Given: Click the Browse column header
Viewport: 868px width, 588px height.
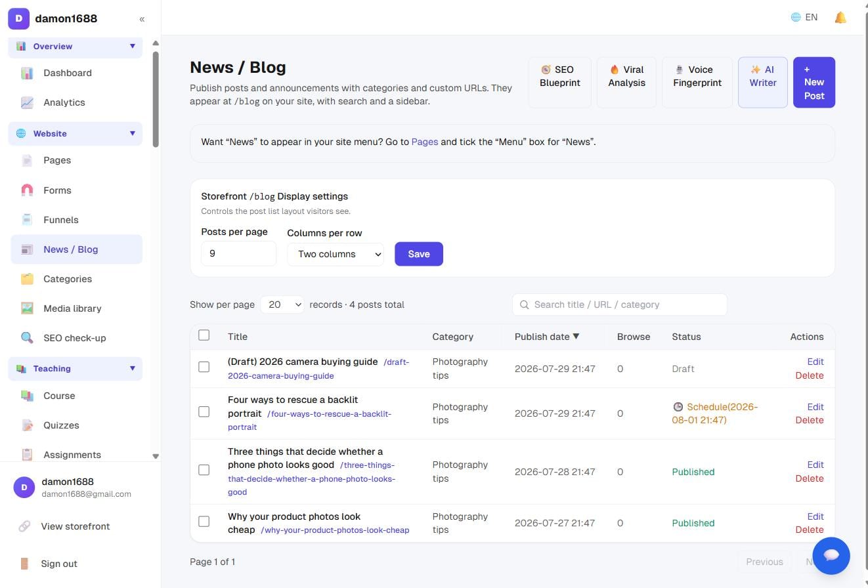Looking at the screenshot, I should tap(634, 337).
